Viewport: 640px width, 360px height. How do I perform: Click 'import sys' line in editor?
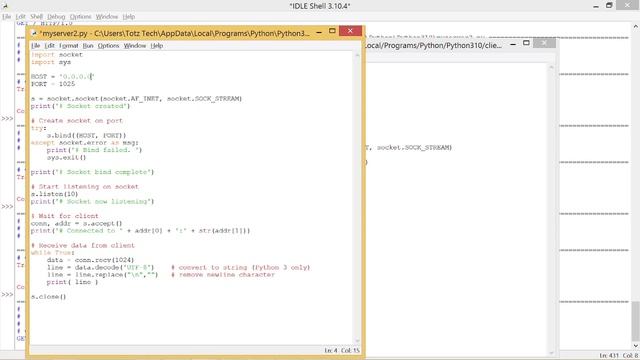click(x=51, y=62)
